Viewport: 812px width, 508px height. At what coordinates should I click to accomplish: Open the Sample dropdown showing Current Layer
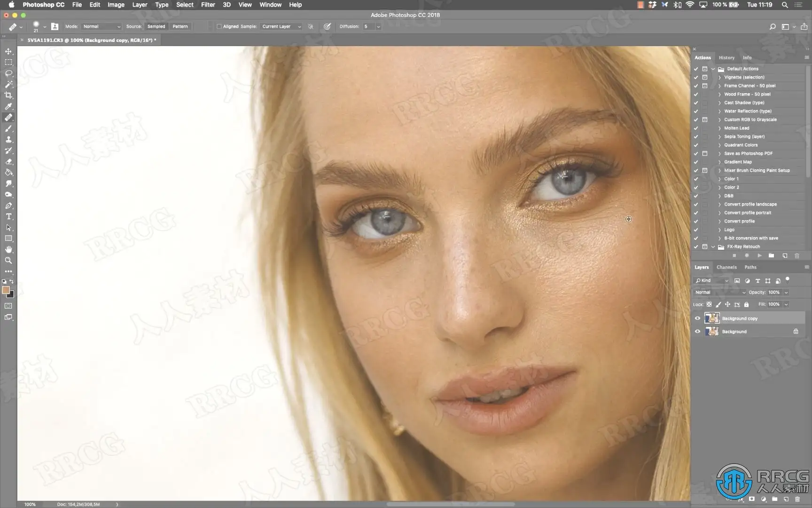click(x=281, y=27)
